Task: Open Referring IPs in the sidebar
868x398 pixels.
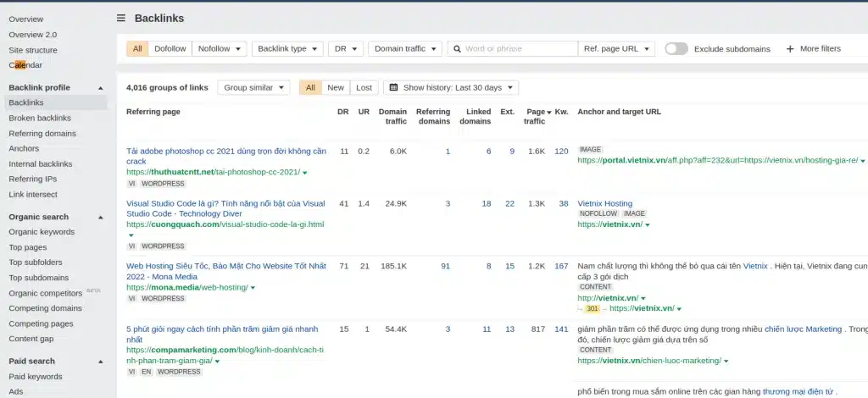Action: pos(33,179)
